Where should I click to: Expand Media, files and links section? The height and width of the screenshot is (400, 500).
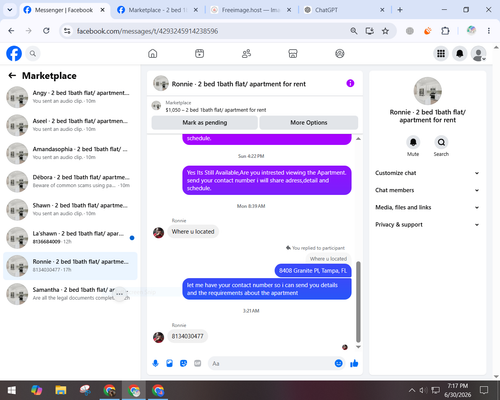427,207
